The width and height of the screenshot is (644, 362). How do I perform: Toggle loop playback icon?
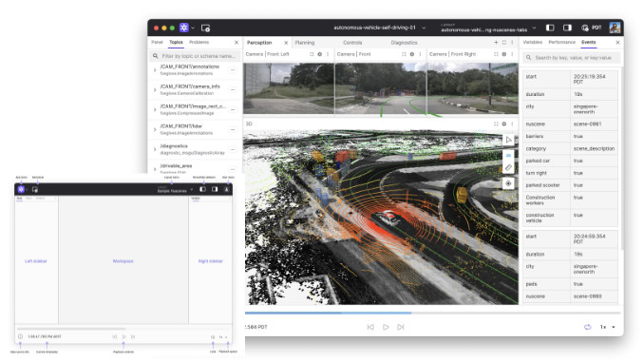pyautogui.click(x=587, y=327)
